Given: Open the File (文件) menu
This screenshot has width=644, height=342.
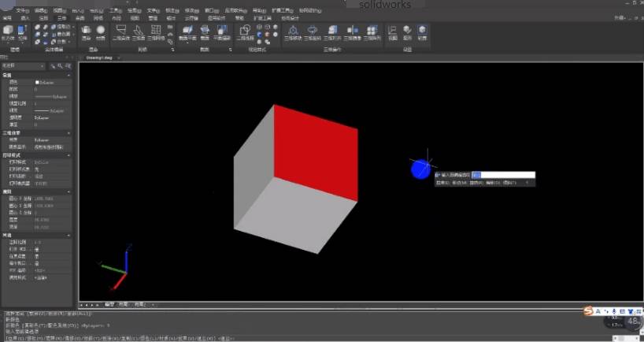Looking at the screenshot, I should point(21,11).
